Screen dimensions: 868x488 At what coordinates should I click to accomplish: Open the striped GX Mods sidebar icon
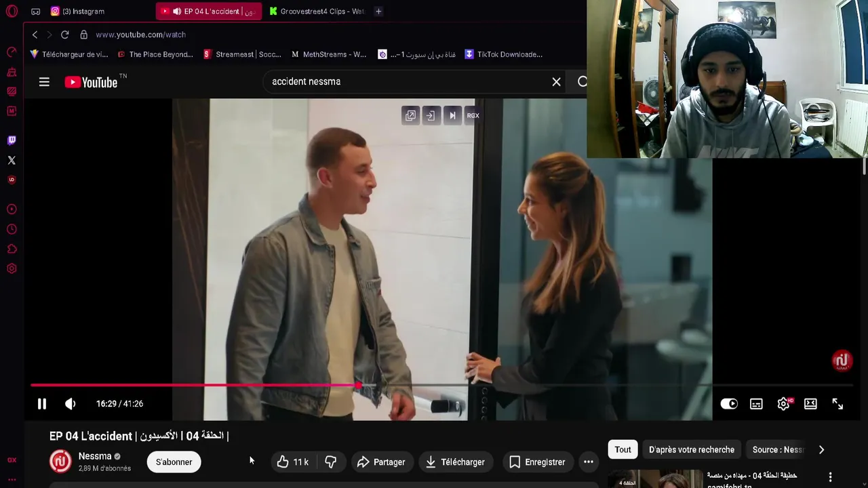click(x=12, y=91)
